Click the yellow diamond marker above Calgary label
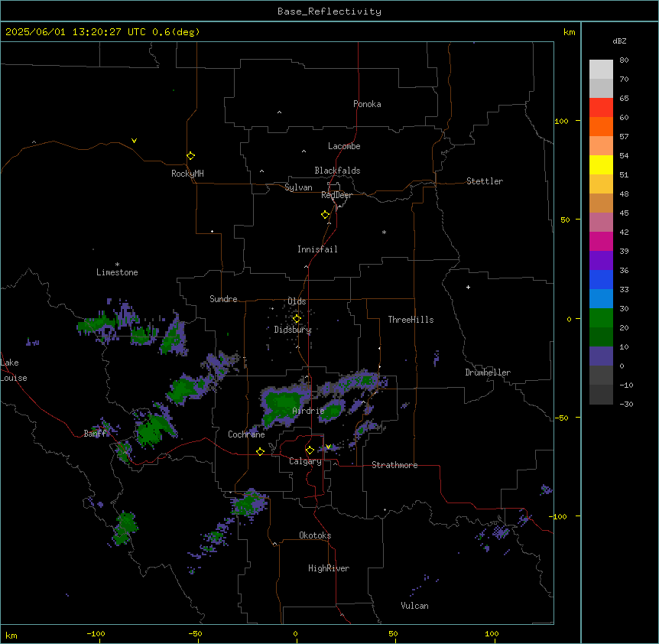659x644 pixels. tap(310, 450)
